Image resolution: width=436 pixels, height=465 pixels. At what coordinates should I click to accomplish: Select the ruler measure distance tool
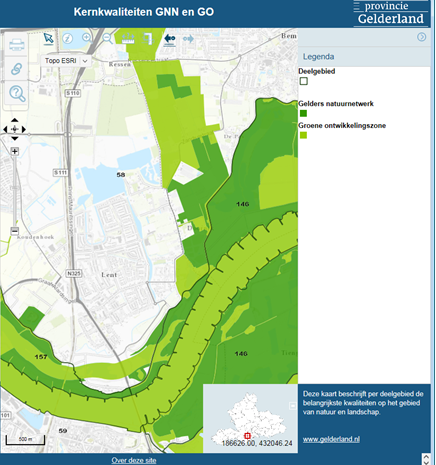pyautogui.click(x=128, y=38)
